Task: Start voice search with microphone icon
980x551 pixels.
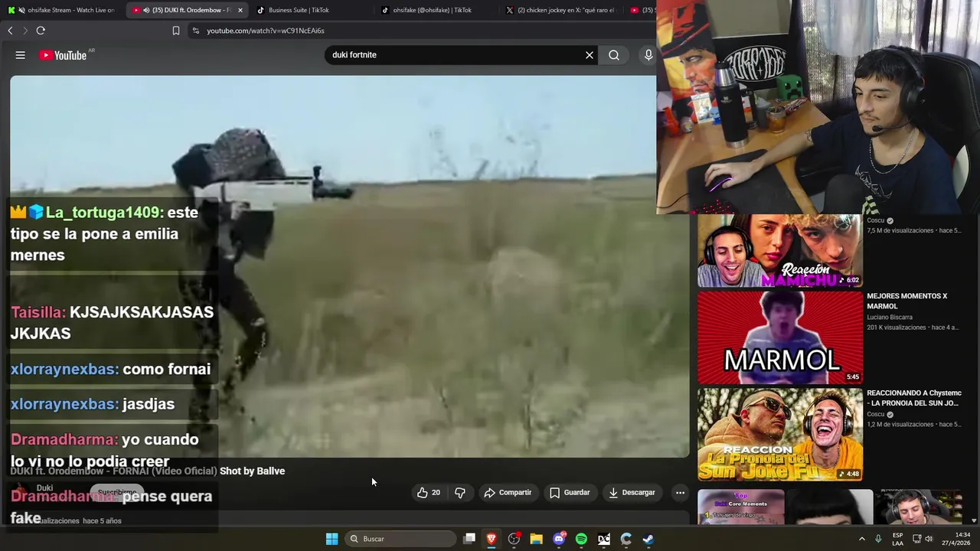Action: pyautogui.click(x=648, y=55)
